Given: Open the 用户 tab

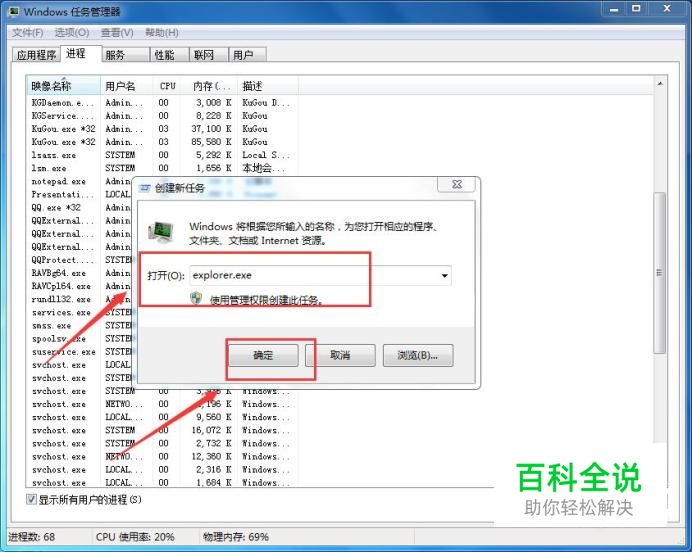Looking at the screenshot, I should pos(248,55).
